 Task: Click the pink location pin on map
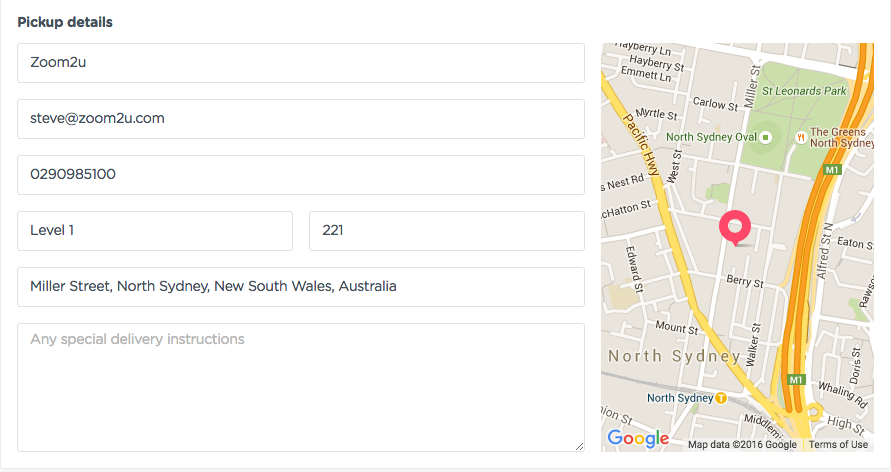[735, 227]
